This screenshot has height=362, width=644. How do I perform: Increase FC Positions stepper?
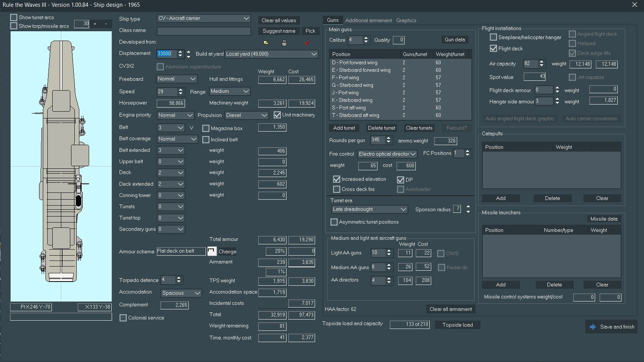click(467, 151)
